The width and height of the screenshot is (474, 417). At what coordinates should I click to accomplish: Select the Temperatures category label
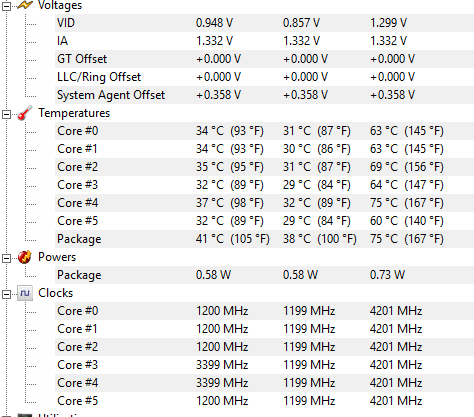point(74,113)
